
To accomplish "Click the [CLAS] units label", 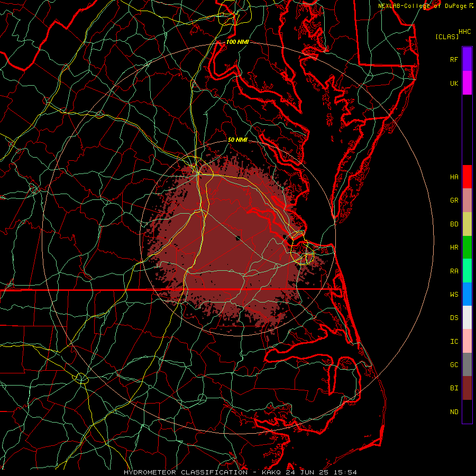I will 447,36.
